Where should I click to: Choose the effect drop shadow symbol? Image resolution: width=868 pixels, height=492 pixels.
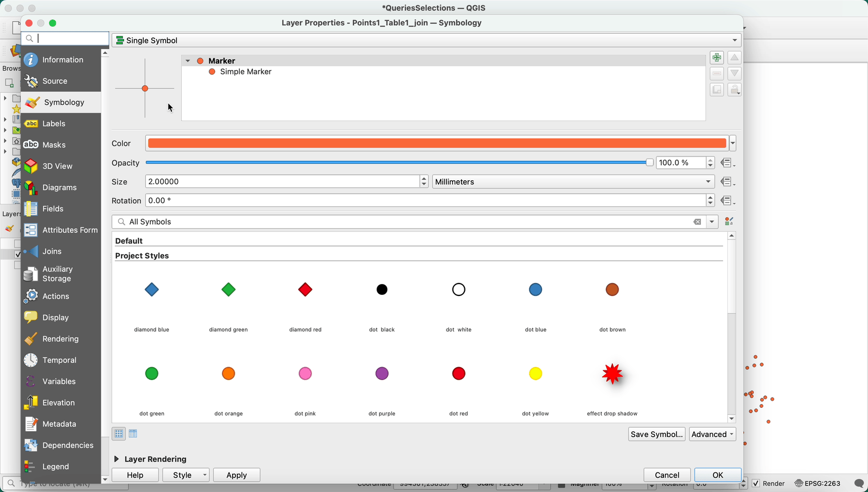tap(612, 374)
